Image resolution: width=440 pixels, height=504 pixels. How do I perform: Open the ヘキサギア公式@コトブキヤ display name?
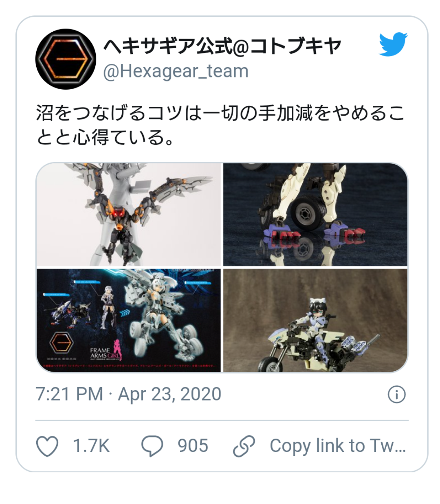222,46
